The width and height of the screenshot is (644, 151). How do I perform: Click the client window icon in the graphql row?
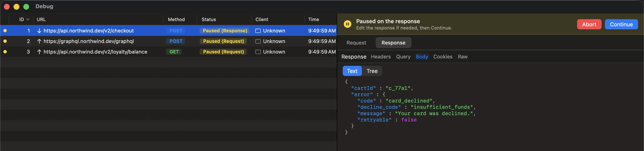click(x=258, y=41)
